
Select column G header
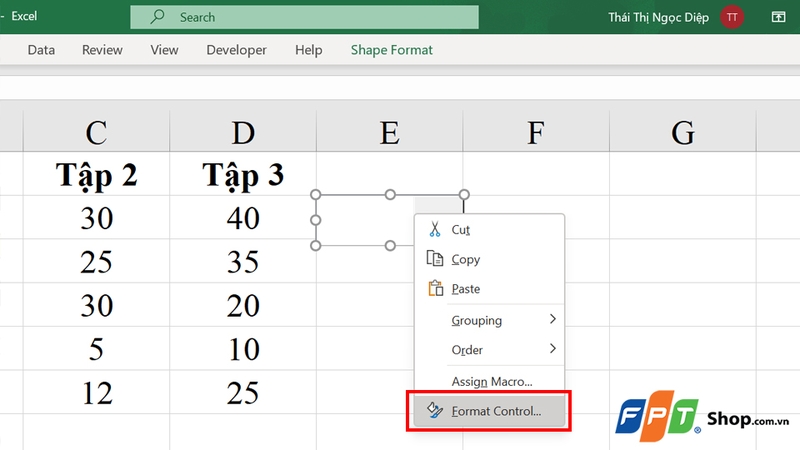[x=683, y=132]
